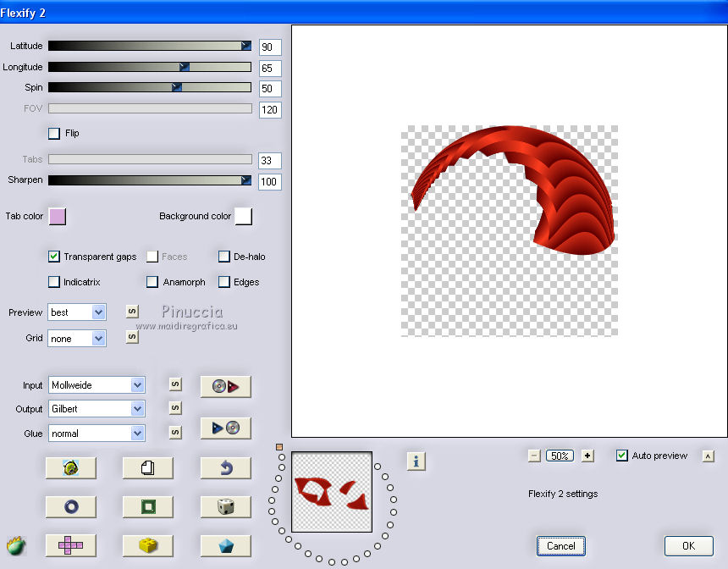This screenshot has width=728, height=569.
Task: Open the Grid dropdown
Action: 77,339
